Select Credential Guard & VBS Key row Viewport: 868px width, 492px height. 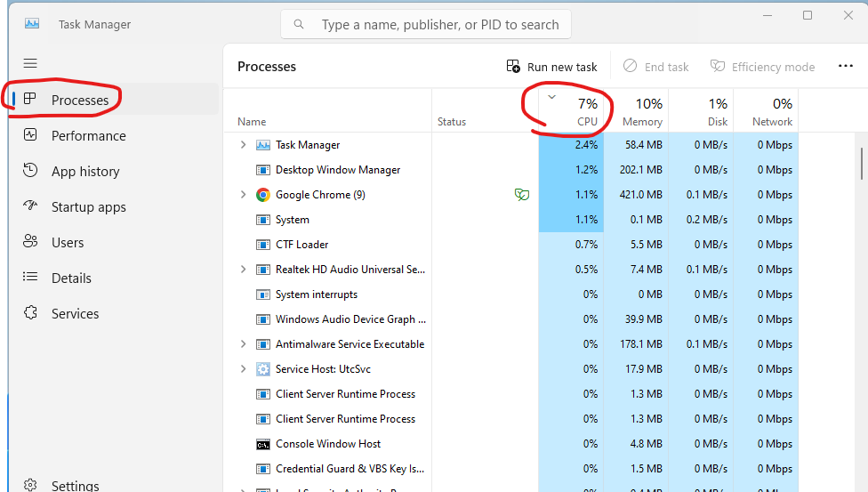pos(350,469)
